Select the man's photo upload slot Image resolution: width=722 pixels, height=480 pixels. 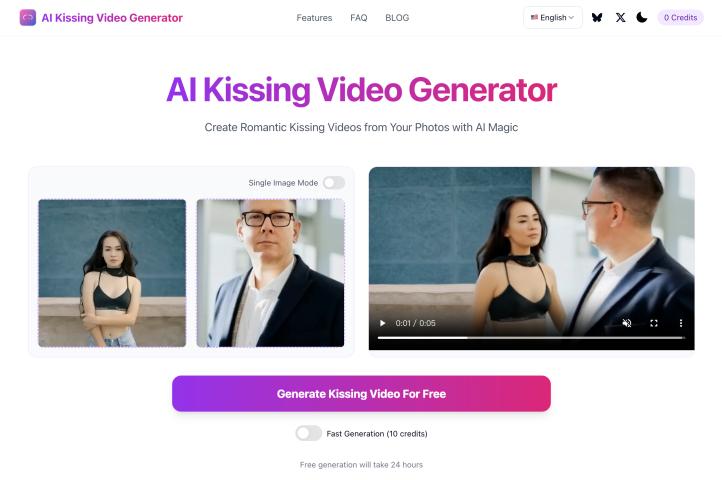click(270, 273)
